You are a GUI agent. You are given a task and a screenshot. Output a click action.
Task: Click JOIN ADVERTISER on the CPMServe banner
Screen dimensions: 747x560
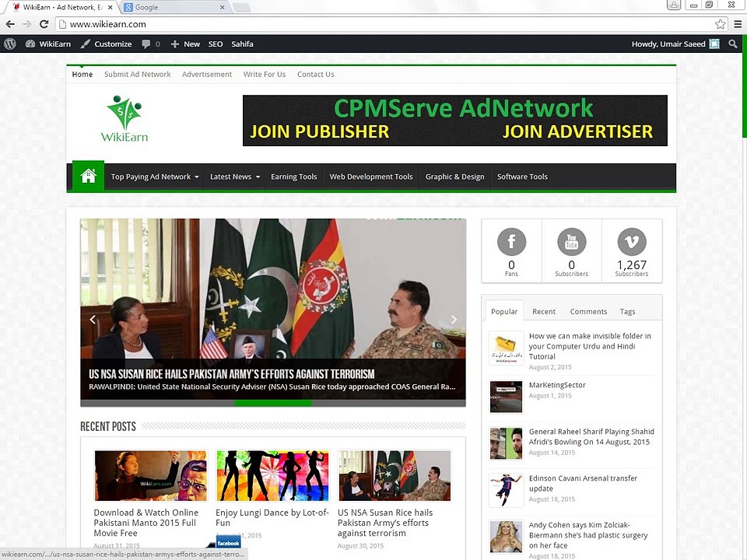(x=577, y=131)
